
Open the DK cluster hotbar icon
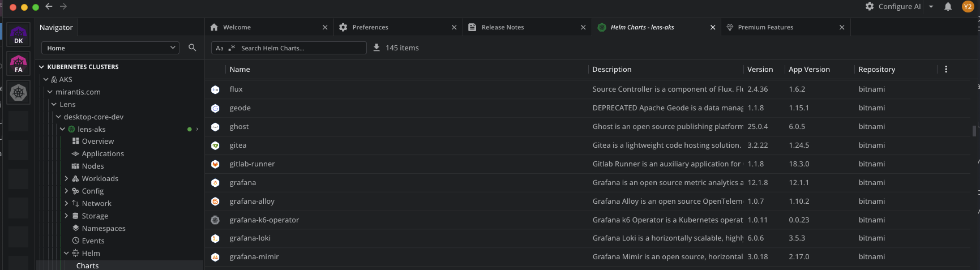(x=18, y=35)
